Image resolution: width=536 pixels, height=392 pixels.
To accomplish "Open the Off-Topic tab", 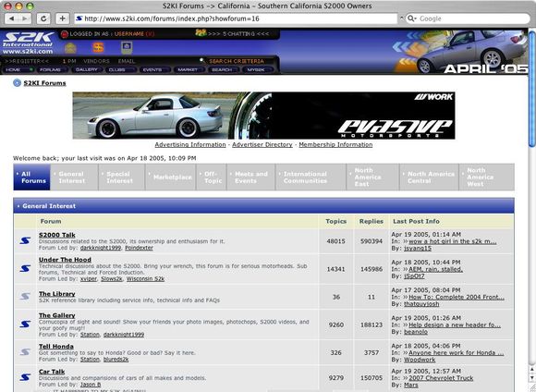I will [212, 178].
